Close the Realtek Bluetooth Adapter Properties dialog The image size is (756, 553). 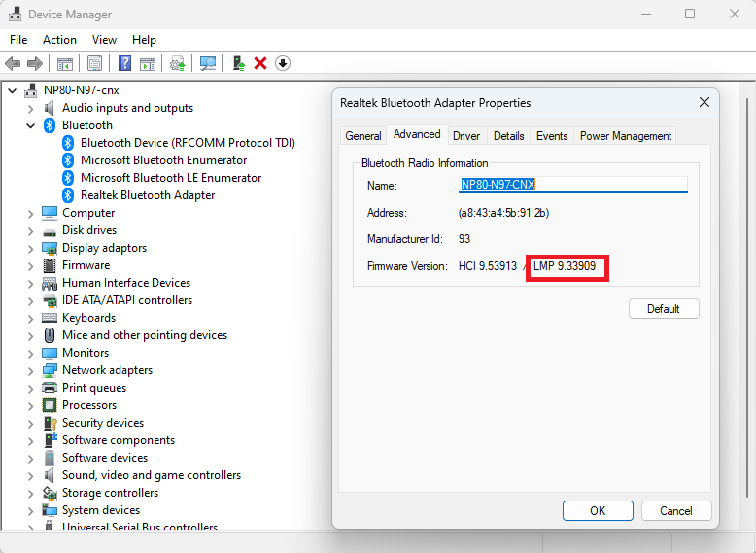point(704,102)
